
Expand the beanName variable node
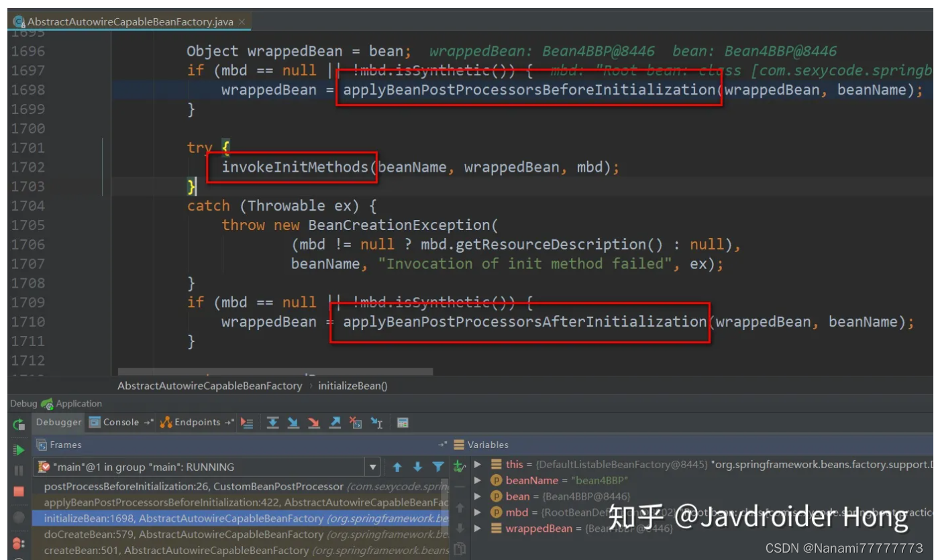[478, 480]
